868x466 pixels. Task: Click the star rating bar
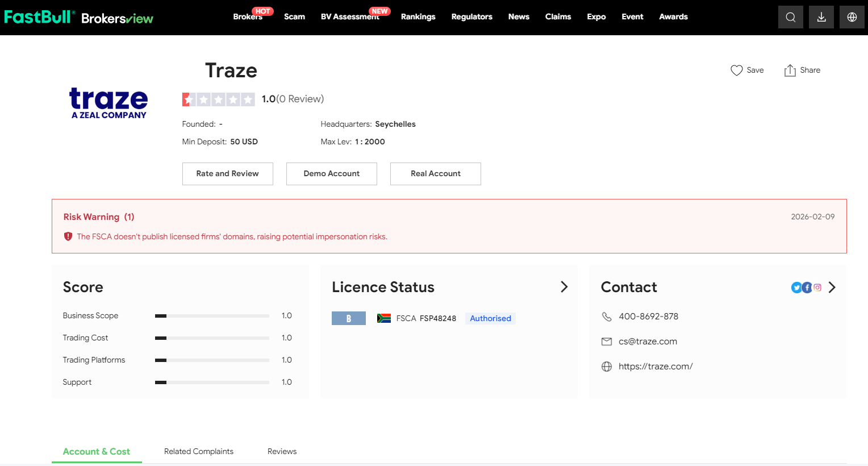(218, 99)
